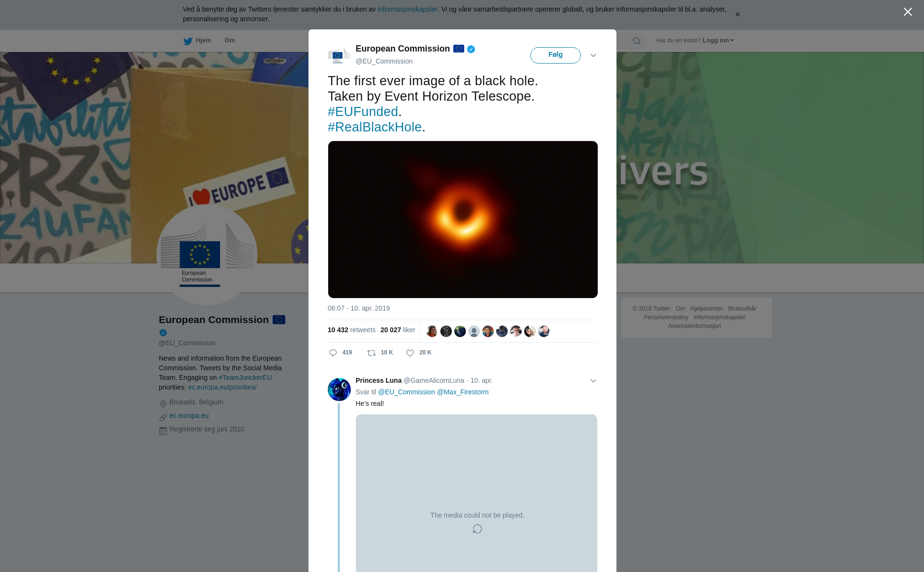Retweet using the retweet arrows icon
The height and width of the screenshot is (572, 924).
tap(372, 353)
